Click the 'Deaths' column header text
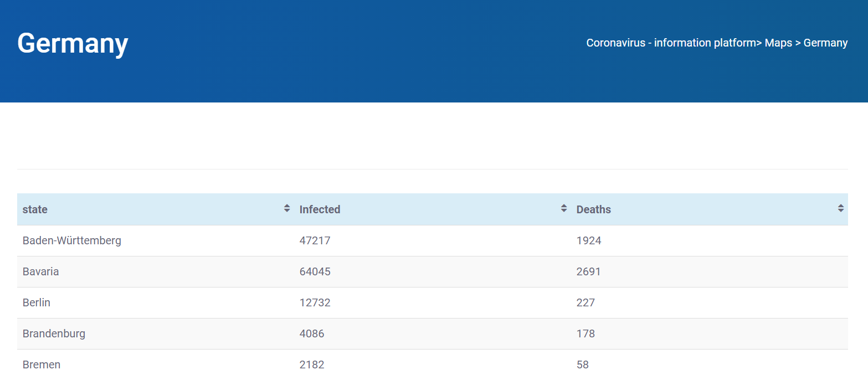 coord(593,209)
